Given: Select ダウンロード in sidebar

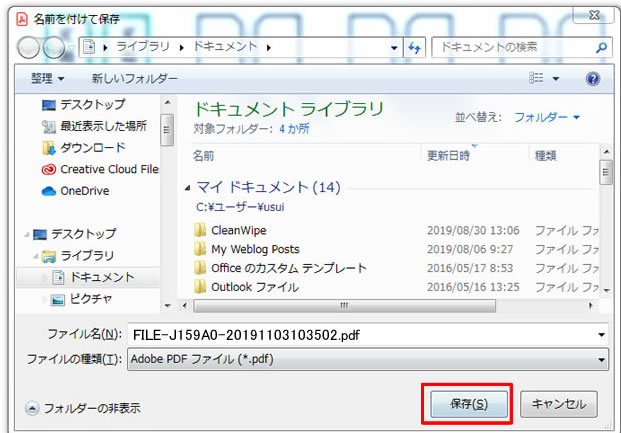Looking at the screenshot, I should coord(83,148).
